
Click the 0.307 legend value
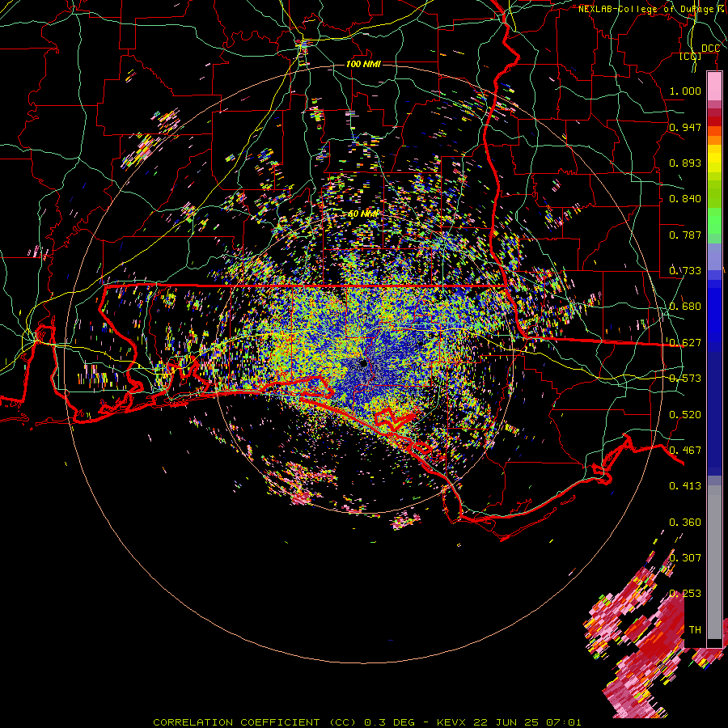(685, 558)
